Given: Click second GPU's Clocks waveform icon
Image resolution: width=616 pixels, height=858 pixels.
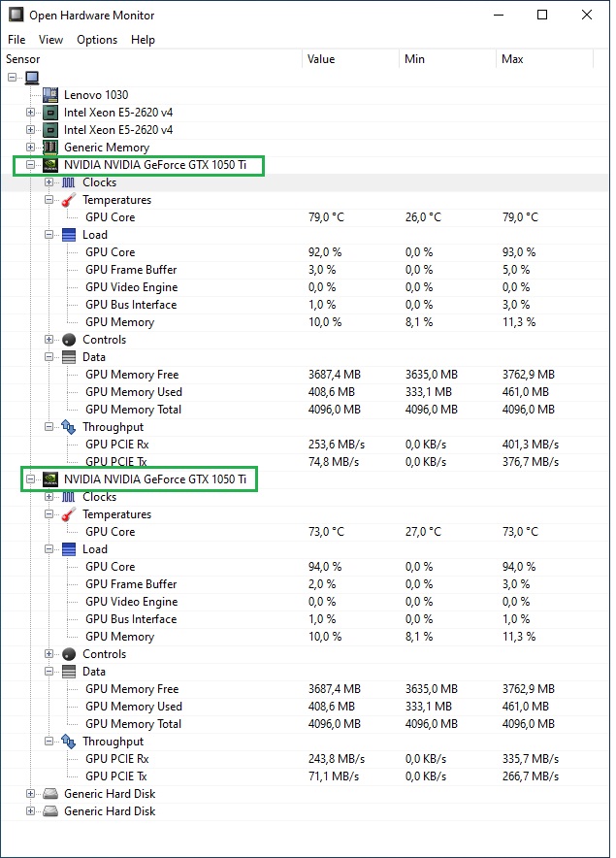Looking at the screenshot, I should (x=68, y=497).
